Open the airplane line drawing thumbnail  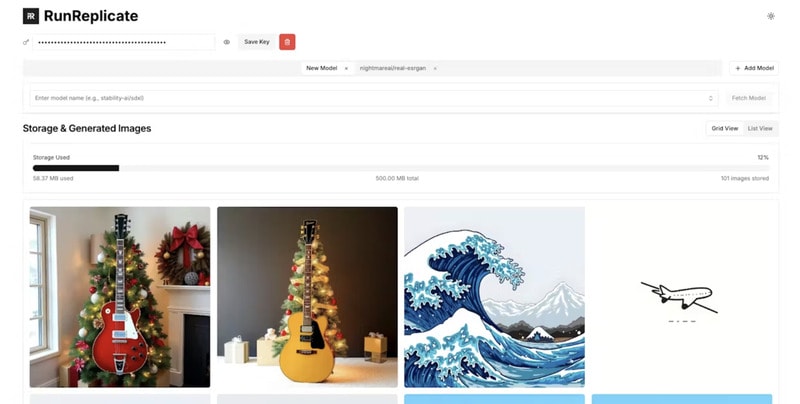click(682, 297)
